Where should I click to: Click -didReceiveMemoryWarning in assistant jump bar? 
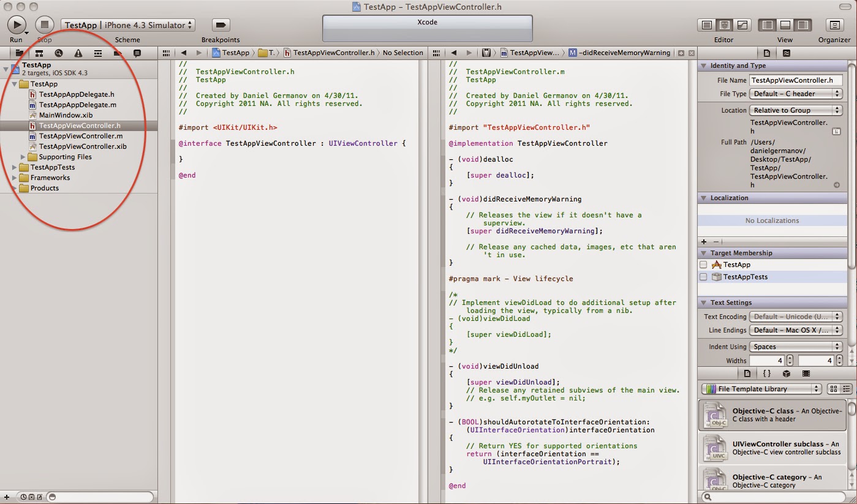[x=619, y=53]
